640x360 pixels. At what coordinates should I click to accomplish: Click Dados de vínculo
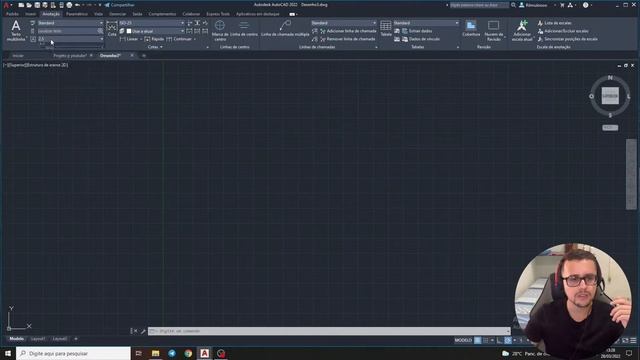pyautogui.click(x=421, y=39)
